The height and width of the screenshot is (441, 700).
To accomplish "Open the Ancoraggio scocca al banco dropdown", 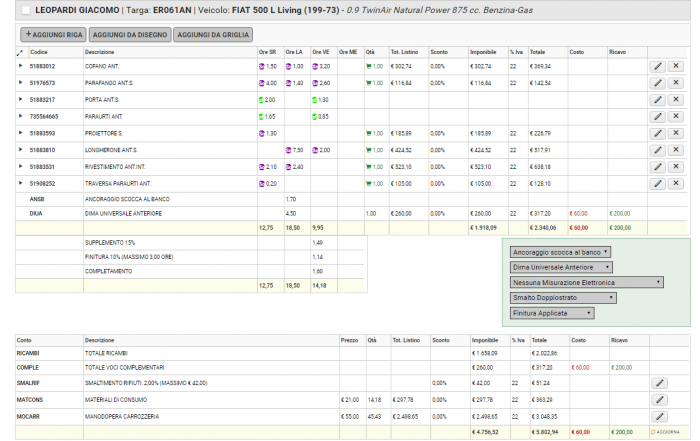I will click(560, 252).
